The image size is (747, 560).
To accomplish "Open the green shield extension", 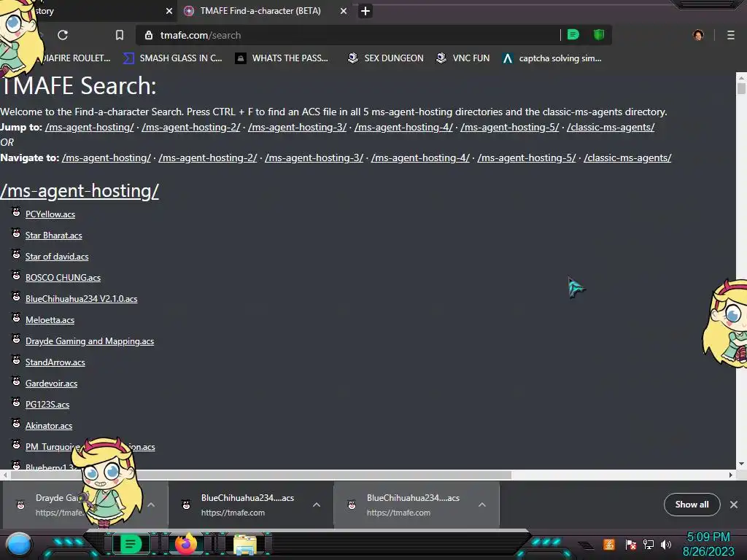I will pyautogui.click(x=599, y=35).
